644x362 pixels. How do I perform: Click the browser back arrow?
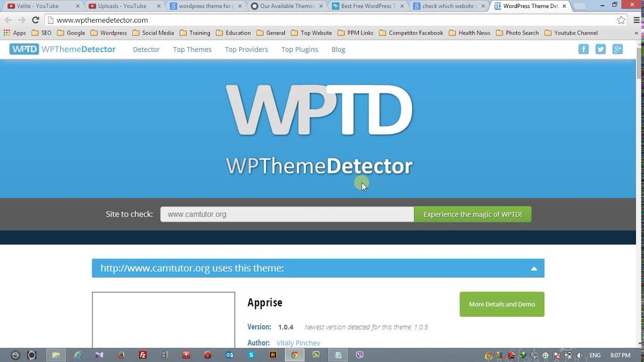point(8,20)
